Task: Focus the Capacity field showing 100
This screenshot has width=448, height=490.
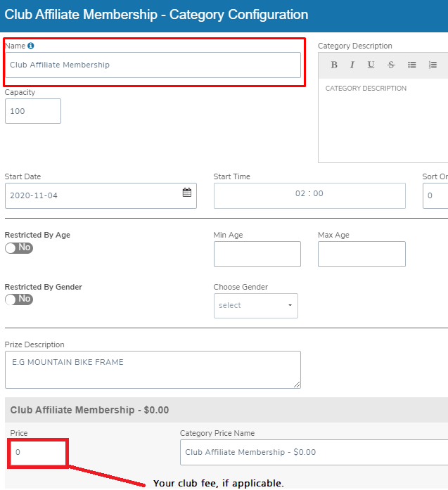Action: click(x=32, y=111)
